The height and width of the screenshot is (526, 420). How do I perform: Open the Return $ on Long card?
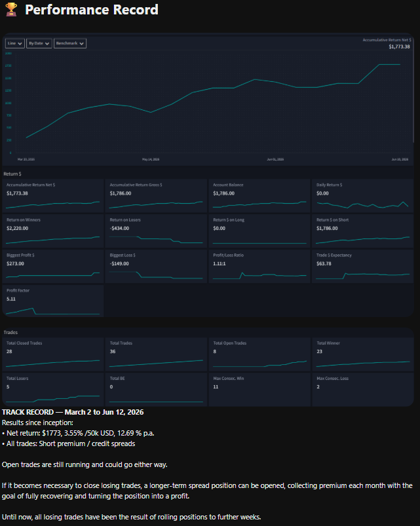pos(259,231)
